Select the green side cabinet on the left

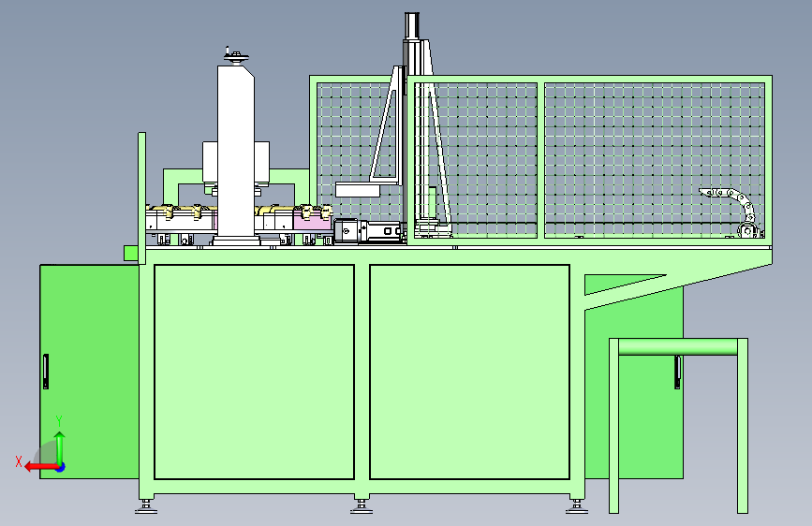[89, 372]
